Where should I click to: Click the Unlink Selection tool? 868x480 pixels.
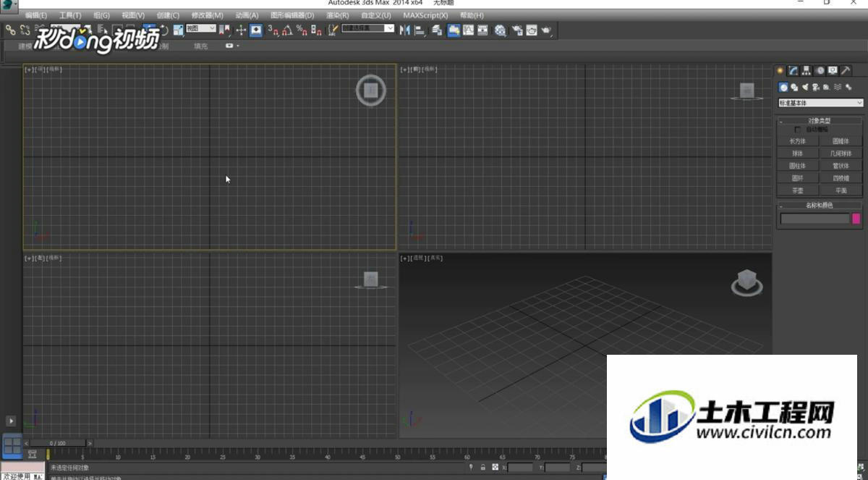click(x=25, y=30)
